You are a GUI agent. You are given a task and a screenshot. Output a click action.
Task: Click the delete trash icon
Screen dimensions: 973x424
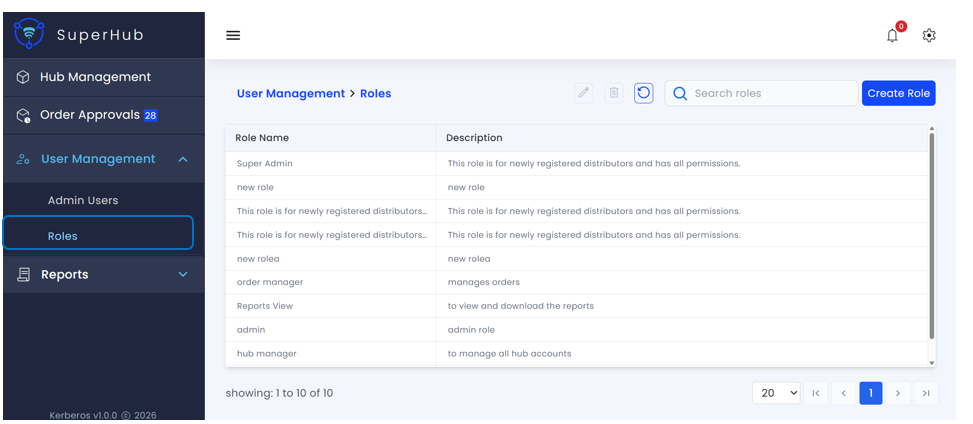coord(614,93)
